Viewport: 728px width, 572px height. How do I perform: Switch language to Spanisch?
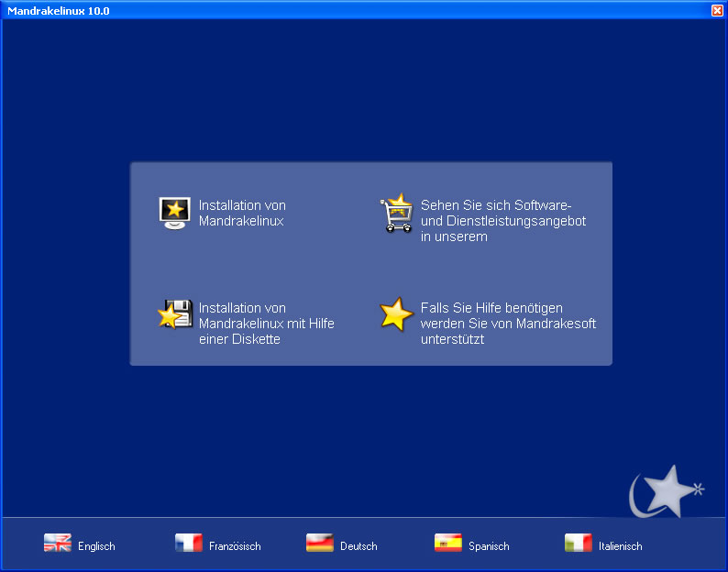tap(489, 546)
